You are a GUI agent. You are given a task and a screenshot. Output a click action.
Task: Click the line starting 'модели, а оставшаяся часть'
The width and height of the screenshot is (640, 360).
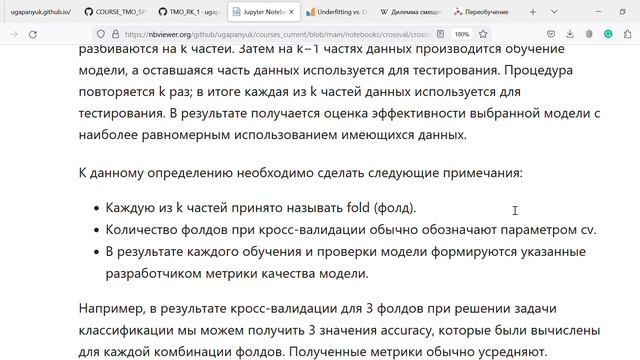point(326,70)
